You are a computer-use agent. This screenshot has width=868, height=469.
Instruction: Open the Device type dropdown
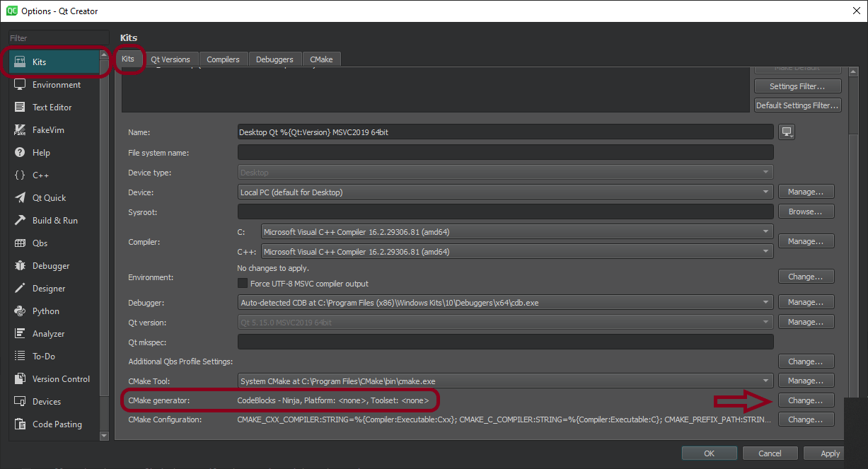[506, 172]
